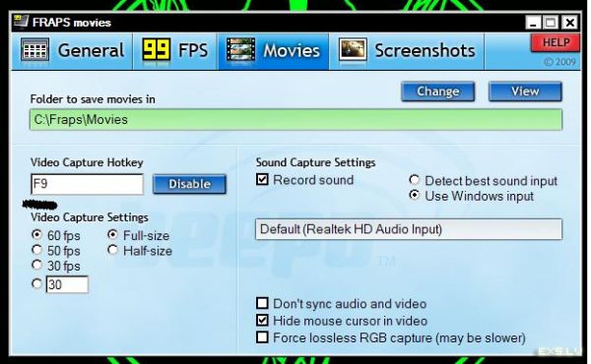
Task: Toggle the Record sound checkbox
Action: pos(262,180)
